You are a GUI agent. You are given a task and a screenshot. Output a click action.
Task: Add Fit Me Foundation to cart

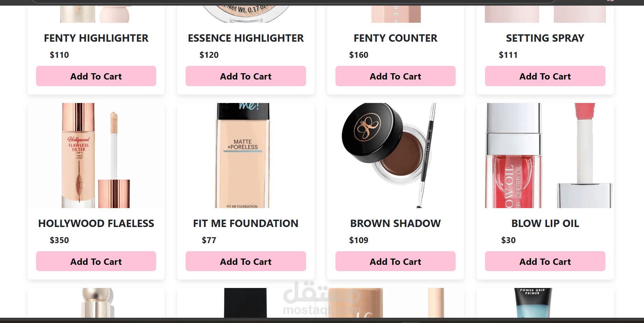[246, 261]
